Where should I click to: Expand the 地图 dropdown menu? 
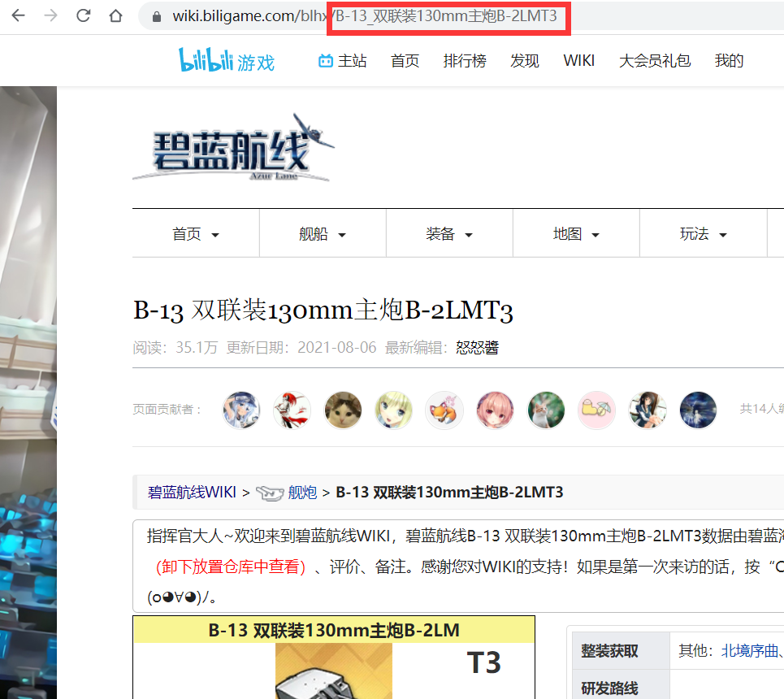pyautogui.click(x=577, y=233)
